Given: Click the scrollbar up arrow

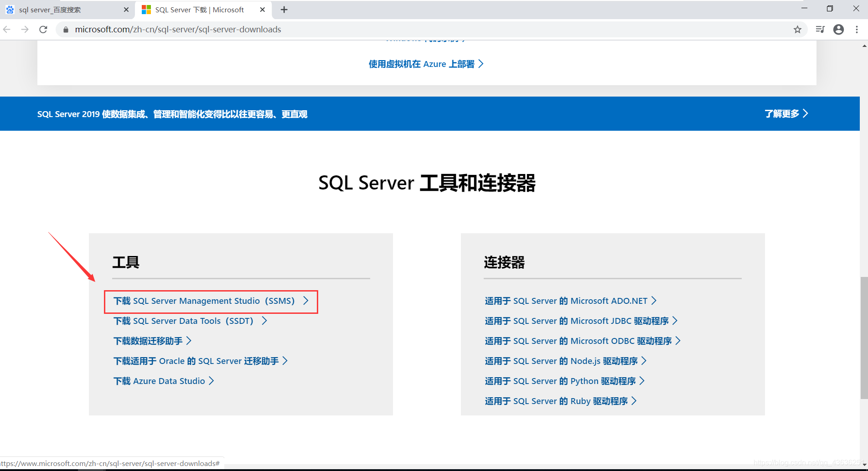Looking at the screenshot, I should [x=864, y=46].
